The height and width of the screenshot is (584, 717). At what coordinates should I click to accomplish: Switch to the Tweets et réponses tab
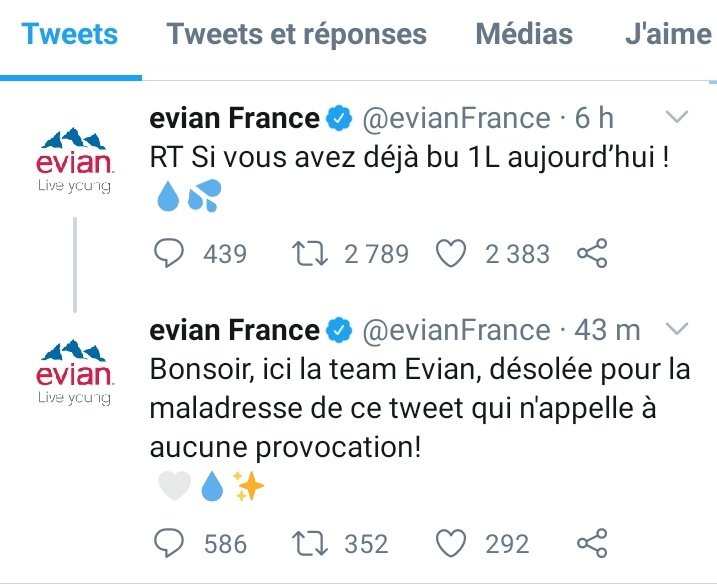tap(297, 35)
